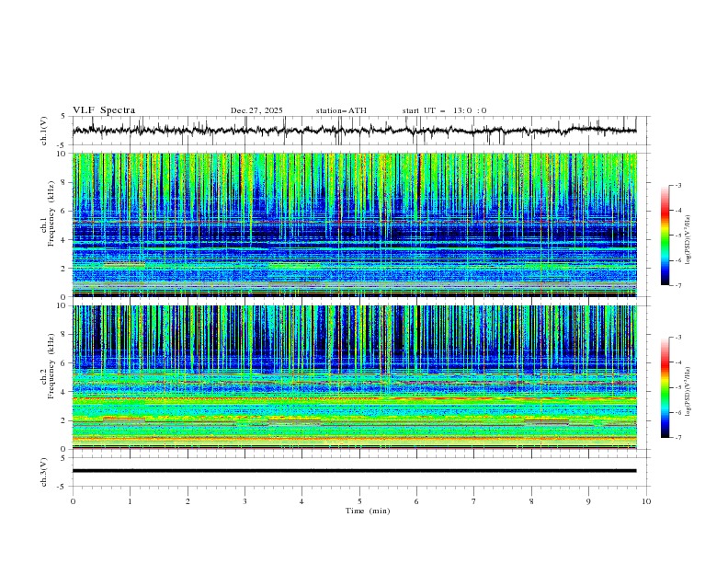Viewport: 728px width, 563px height.
Task: Click inside the ch.2 spectrogram panel
Action: (358, 377)
